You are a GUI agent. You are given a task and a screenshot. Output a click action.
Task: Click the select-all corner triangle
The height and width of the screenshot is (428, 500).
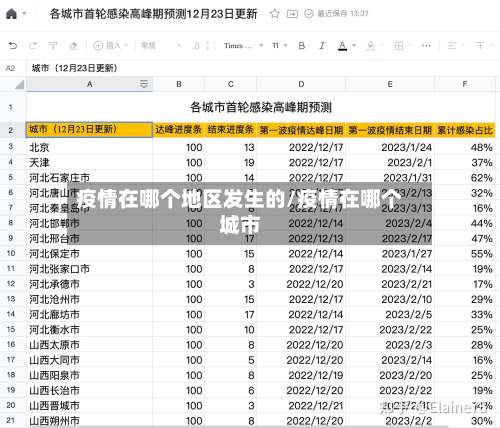19,85
